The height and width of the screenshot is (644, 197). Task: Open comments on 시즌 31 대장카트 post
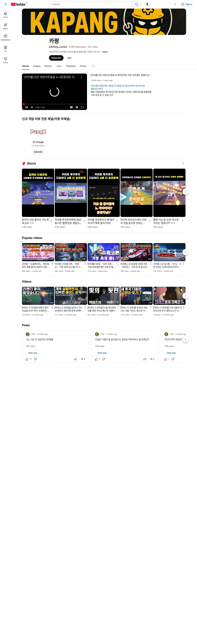(83, 359)
